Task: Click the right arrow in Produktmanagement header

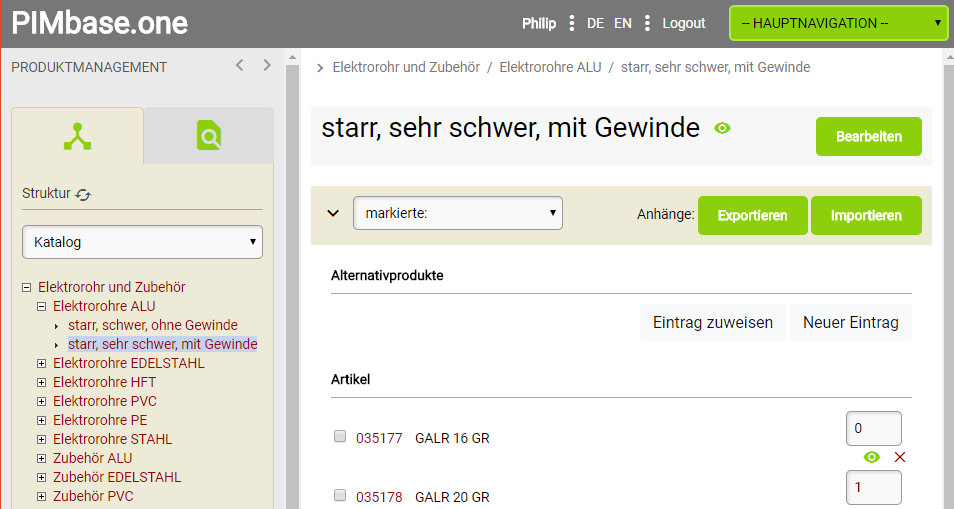Action: pyautogui.click(x=267, y=66)
